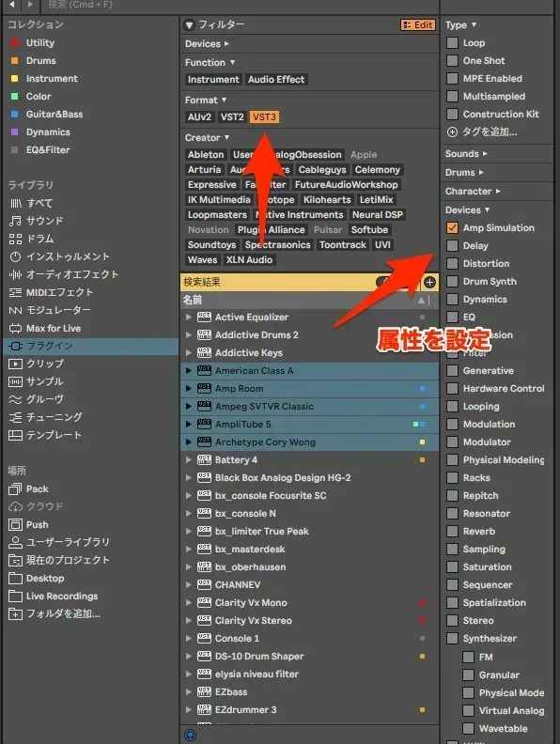Select the Modulators icon (モジュレーター)
Viewport: 560px width, 744px height.
coord(15,310)
